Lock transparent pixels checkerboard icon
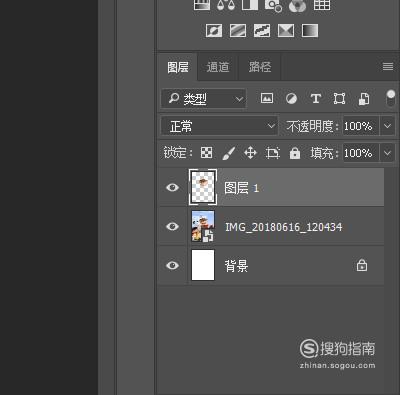 206,153
